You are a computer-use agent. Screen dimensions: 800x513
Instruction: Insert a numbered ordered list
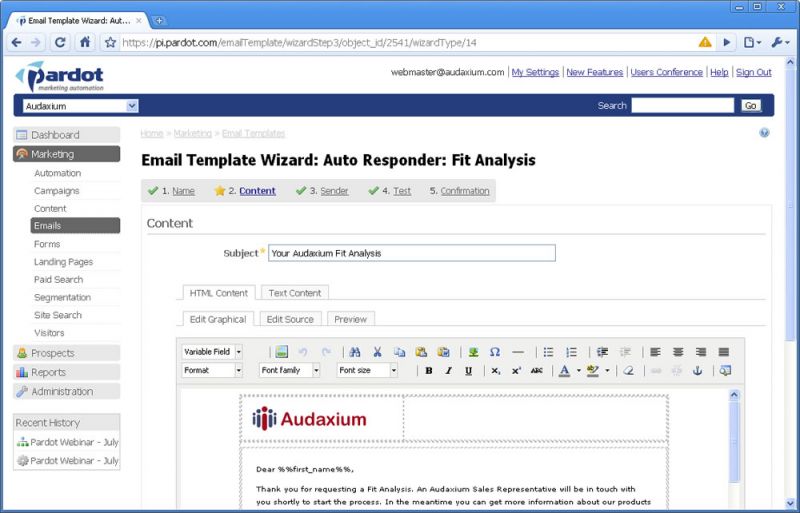(x=571, y=352)
